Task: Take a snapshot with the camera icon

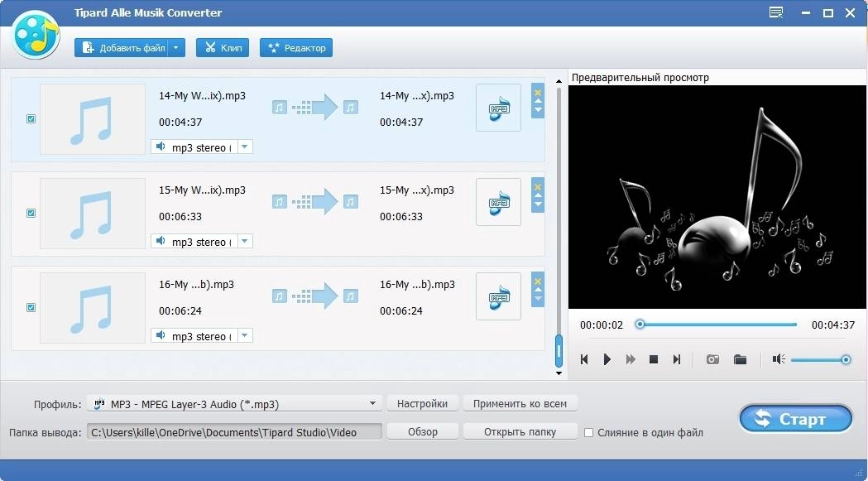Action: pos(712,359)
